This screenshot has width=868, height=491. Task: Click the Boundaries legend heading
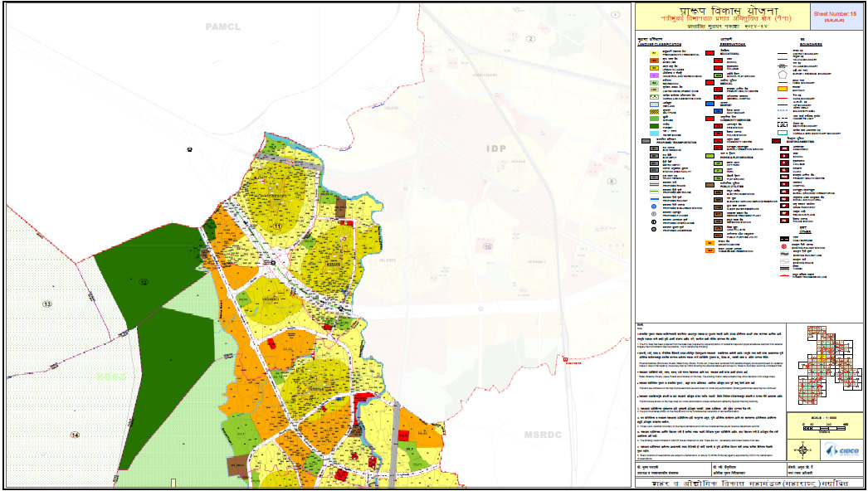811,44
